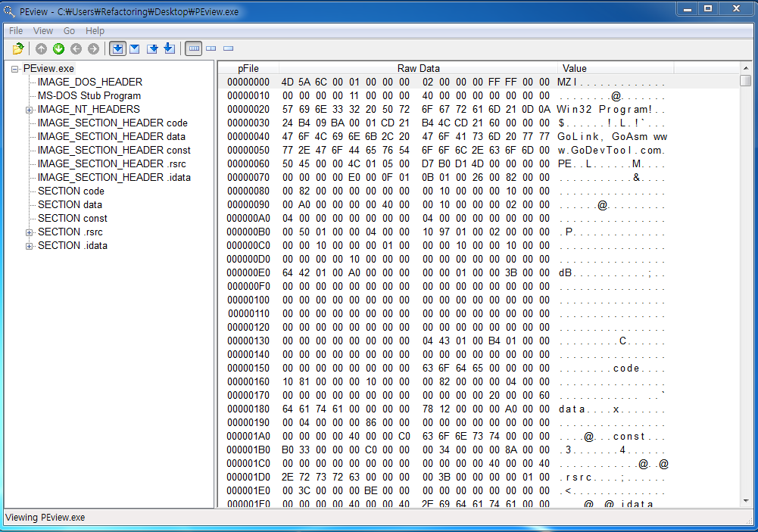This screenshot has height=532, width=758.
Task: Open the View menu
Action: coord(43,31)
